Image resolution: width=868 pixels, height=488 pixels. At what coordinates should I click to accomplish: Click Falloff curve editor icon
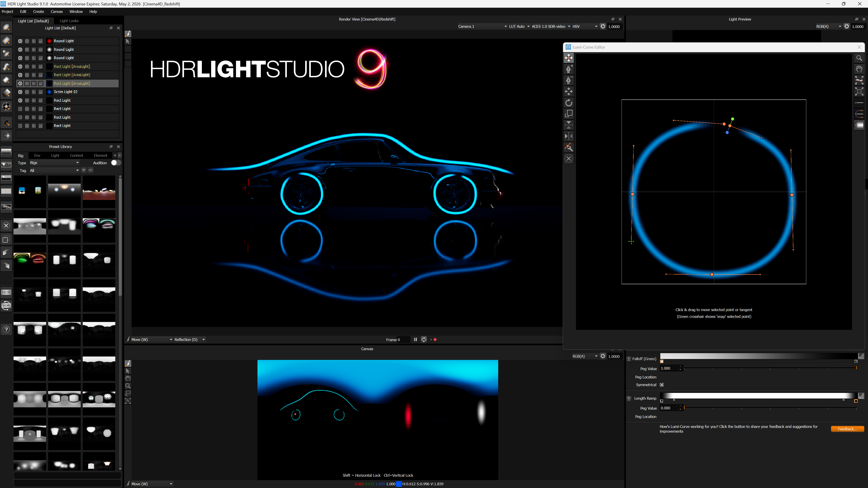coord(861,356)
